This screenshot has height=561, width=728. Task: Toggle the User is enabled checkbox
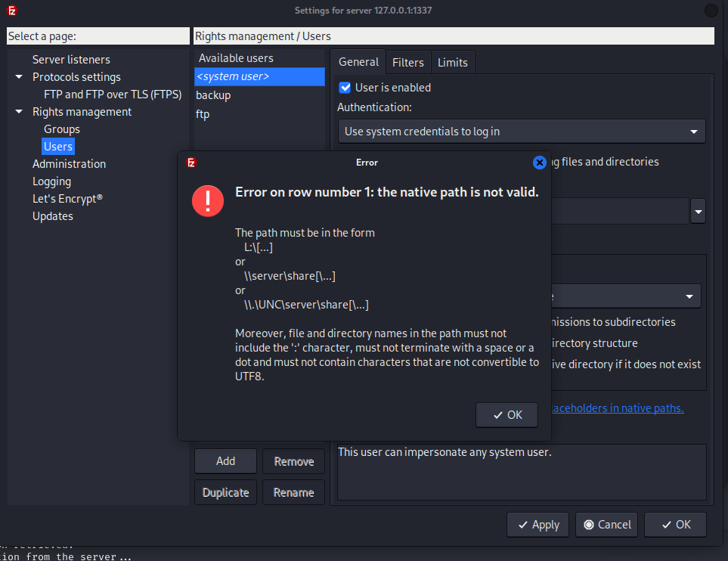click(x=345, y=88)
